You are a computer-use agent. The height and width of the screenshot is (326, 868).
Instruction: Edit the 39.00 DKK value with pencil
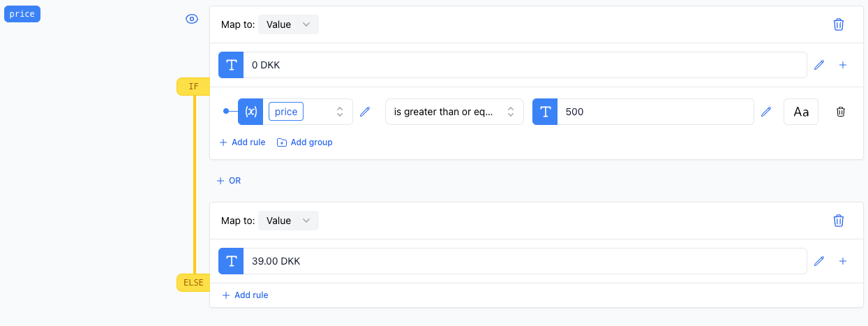(819, 261)
